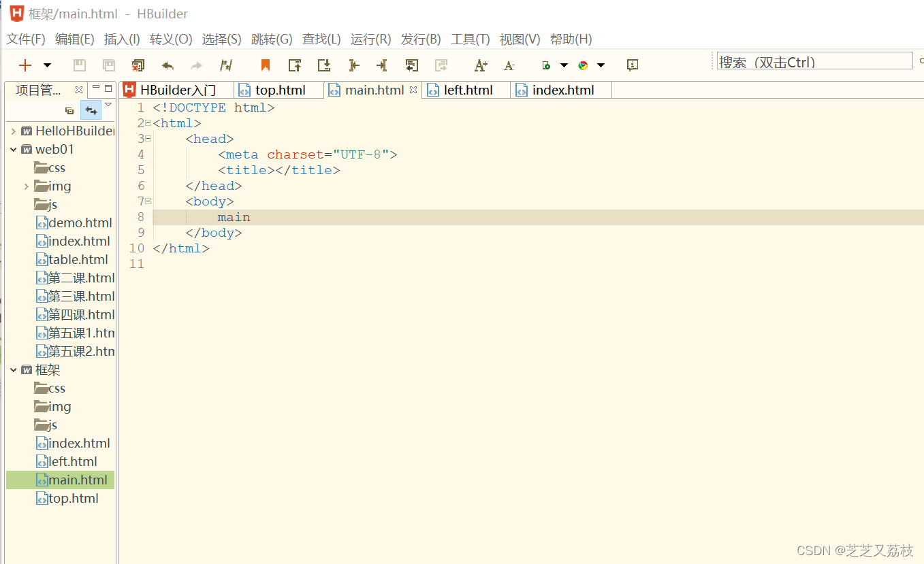Close the main.html editor tab
The height and width of the screenshot is (564, 924).
[413, 90]
